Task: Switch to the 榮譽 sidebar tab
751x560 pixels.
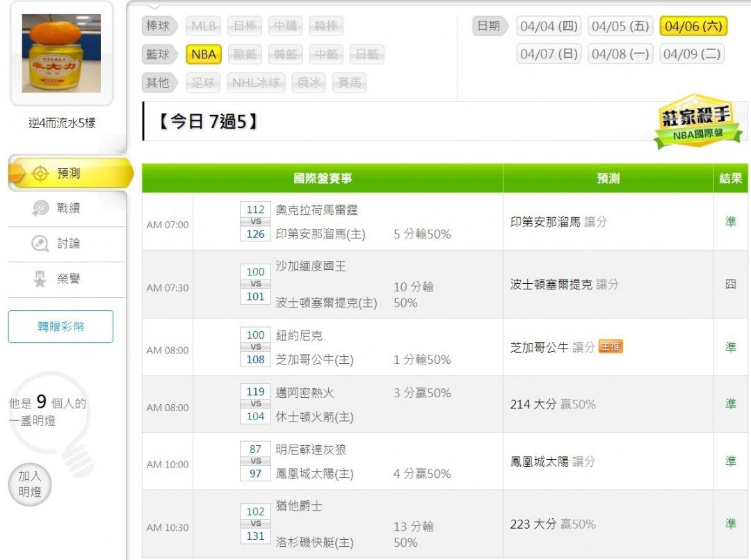Action: click(67, 279)
